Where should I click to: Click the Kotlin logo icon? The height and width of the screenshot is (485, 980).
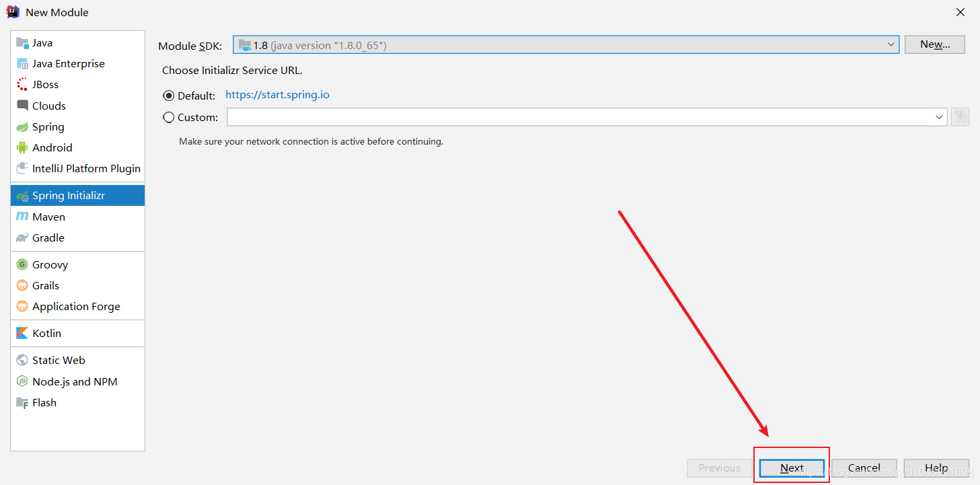pyautogui.click(x=22, y=334)
